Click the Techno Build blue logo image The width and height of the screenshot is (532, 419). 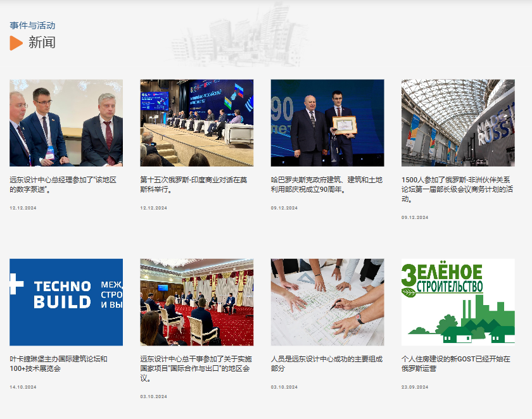(66, 302)
